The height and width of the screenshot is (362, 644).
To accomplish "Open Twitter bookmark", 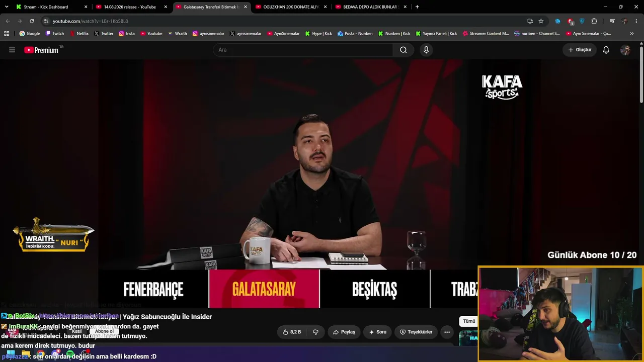I will [104, 34].
